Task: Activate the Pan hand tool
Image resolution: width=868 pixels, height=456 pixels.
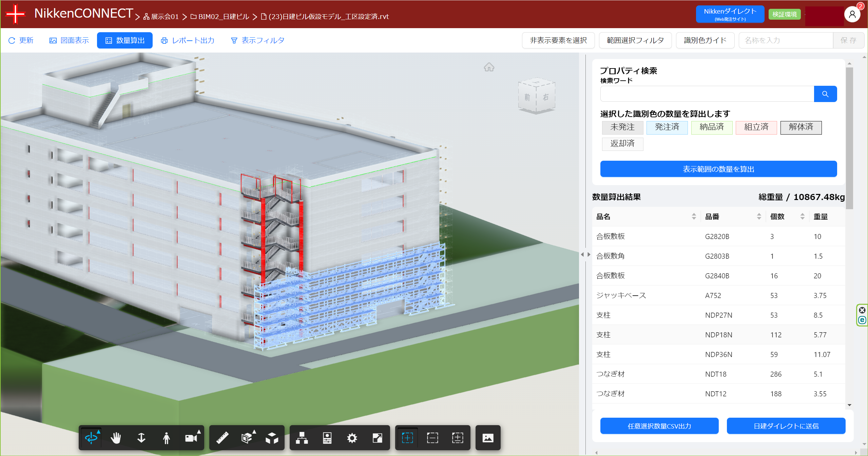Action: 116,438
